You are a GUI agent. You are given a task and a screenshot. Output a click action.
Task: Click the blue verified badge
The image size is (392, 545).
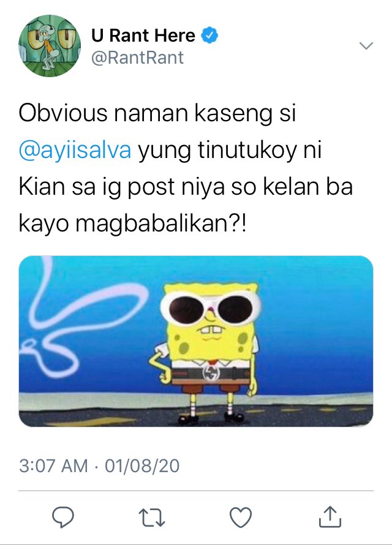[x=210, y=36]
